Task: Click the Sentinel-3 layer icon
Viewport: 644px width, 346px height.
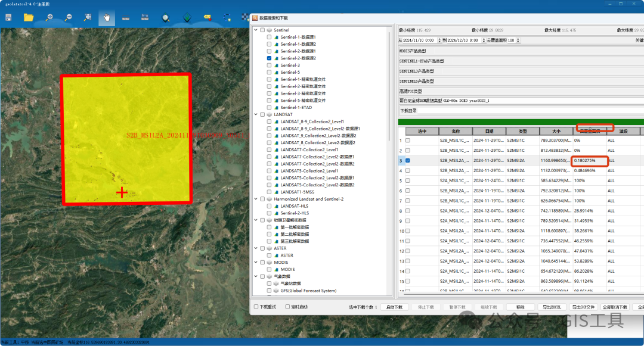Action: point(277,65)
